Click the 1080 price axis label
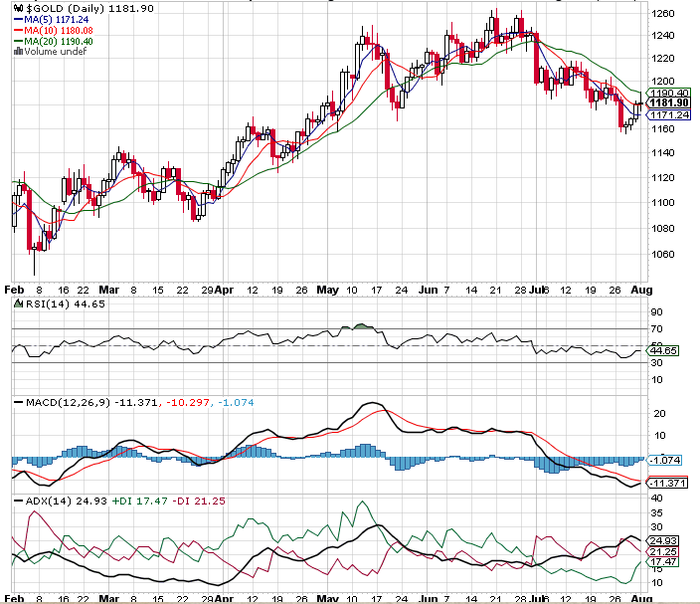This screenshot has height=604, width=700. click(662, 228)
